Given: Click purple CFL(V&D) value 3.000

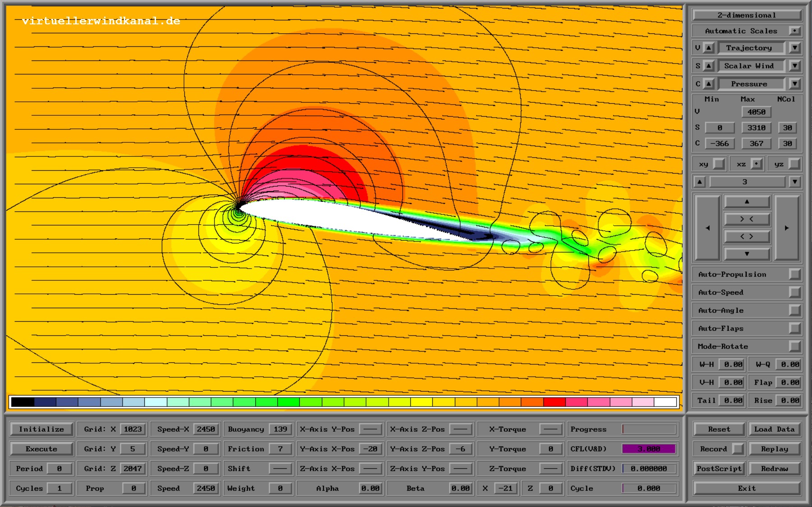Looking at the screenshot, I should [649, 449].
